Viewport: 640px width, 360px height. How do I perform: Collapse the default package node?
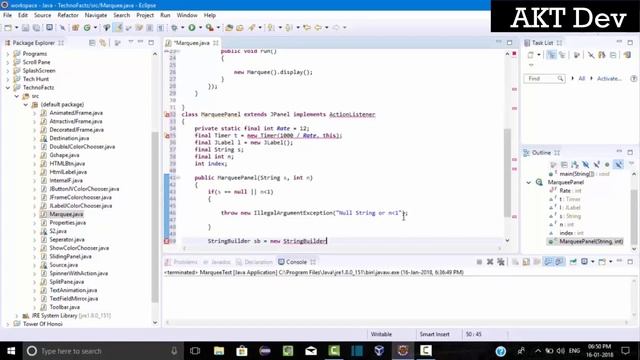tap(26, 104)
